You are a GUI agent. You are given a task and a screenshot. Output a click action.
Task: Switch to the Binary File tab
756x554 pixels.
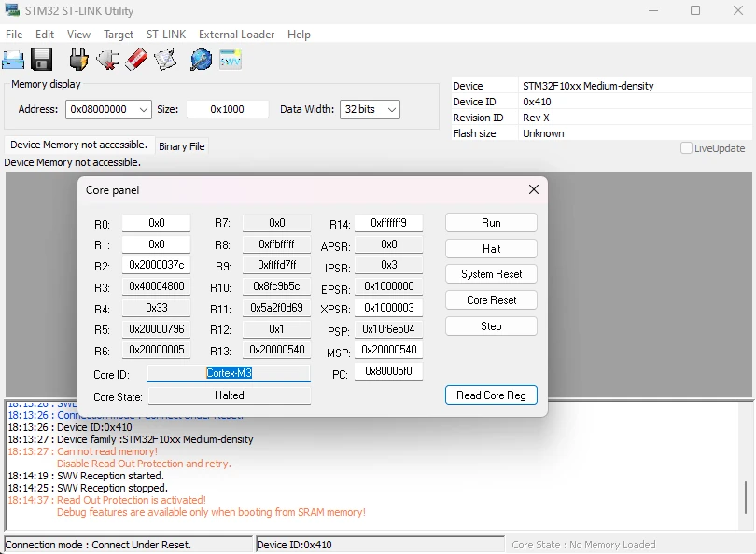[182, 146]
